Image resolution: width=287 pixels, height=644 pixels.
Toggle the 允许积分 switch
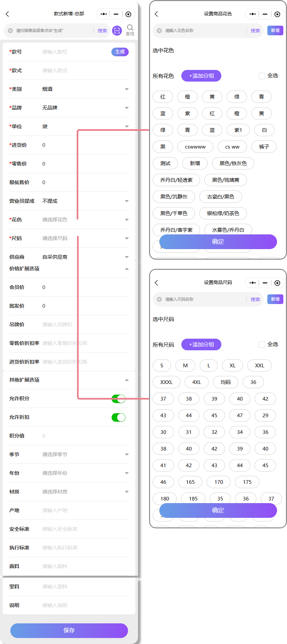tap(118, 399)
